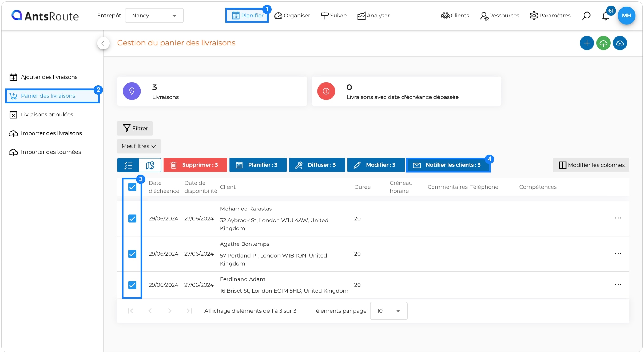Go to last page of results
The image size is (644, 353).
(189, 311)
